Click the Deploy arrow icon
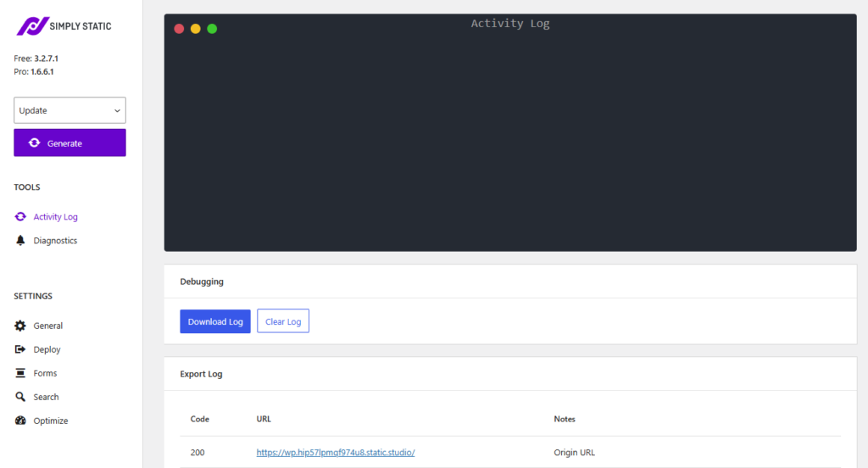This screenshot has height=468, width=868. (x=20, y=349)
